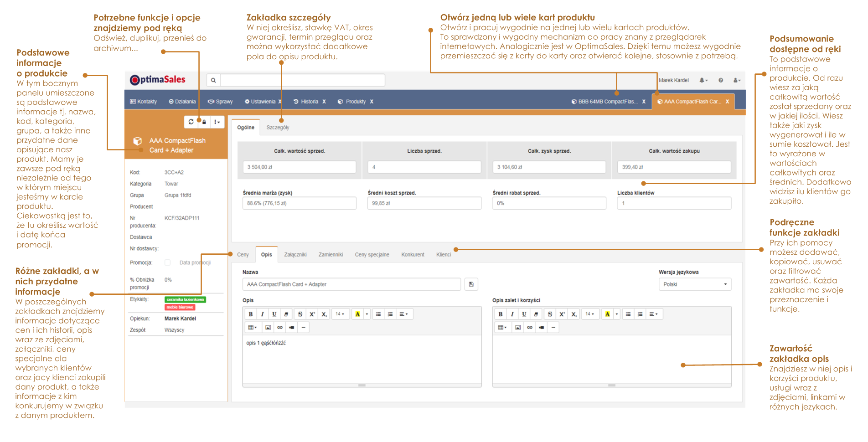Toggle italic in the Opis editor
868x442 pixels.
click(x=263, y=314)
